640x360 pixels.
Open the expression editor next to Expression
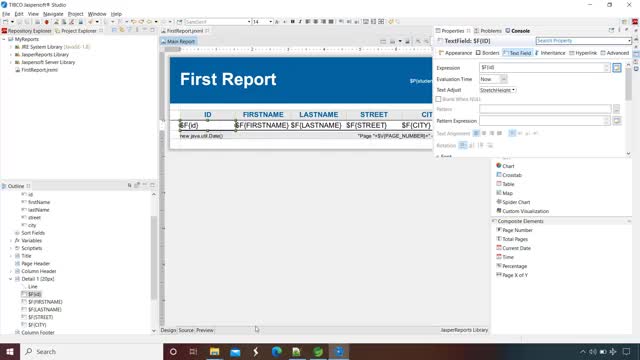pyautogui.click(x=617, y=68)
